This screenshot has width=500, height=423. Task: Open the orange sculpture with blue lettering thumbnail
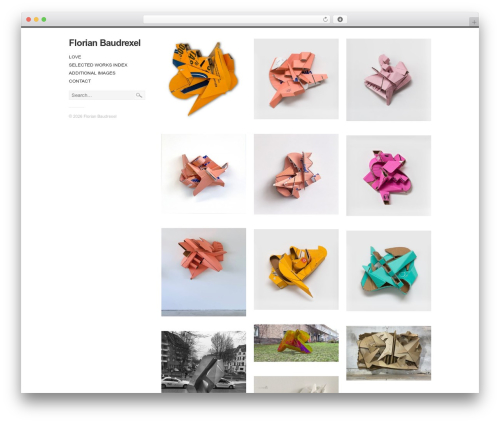tap(204, 79)
